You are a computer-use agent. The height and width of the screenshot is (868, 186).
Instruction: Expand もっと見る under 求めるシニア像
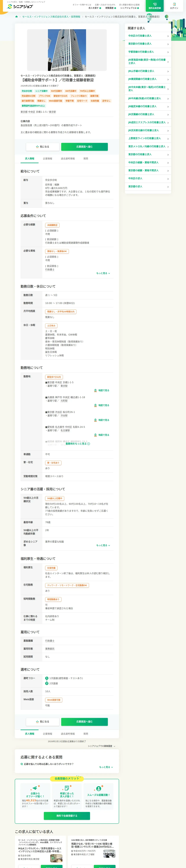click(x=103, y=545)
